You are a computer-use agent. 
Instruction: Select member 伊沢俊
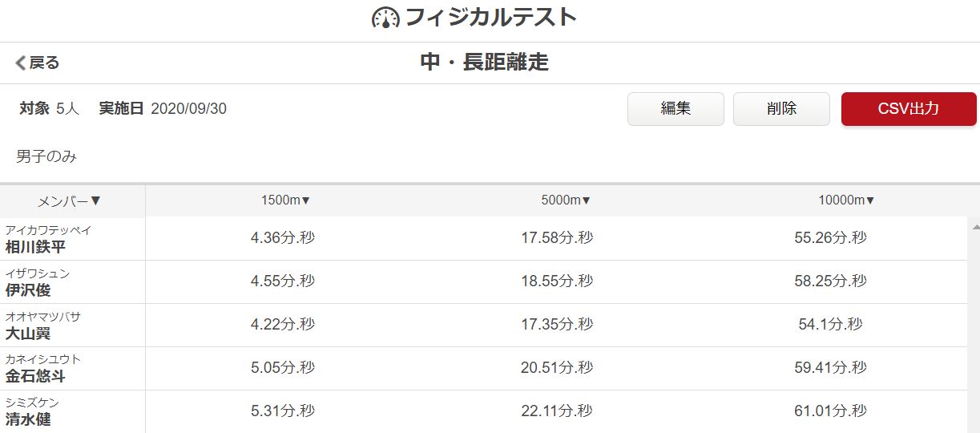pos(72,282)
